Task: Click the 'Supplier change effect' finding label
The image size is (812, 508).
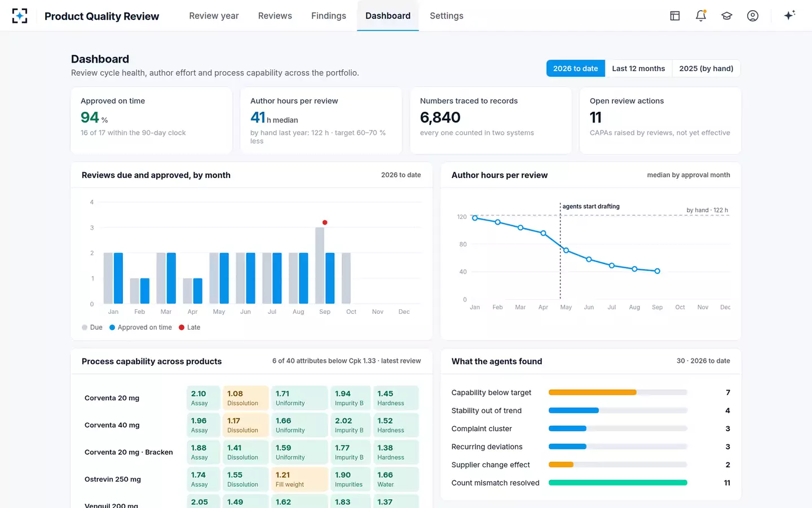Action: point(491,465)
